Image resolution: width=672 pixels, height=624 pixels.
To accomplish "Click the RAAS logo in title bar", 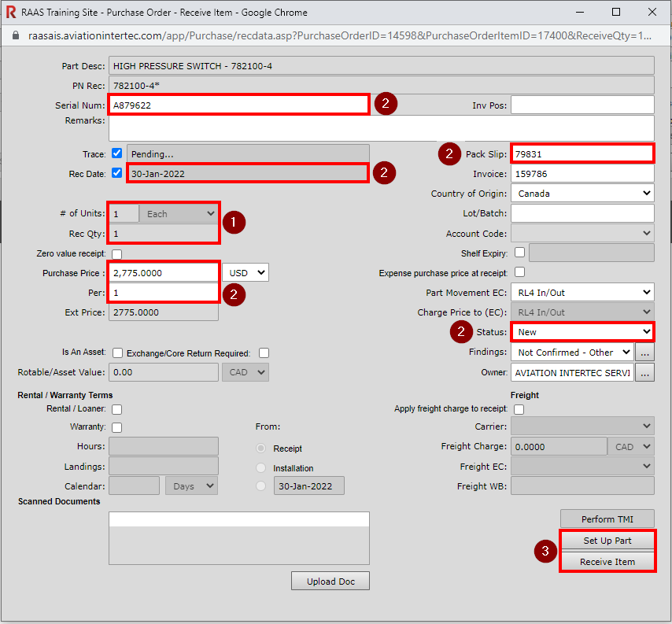I will tap(11, 13).
